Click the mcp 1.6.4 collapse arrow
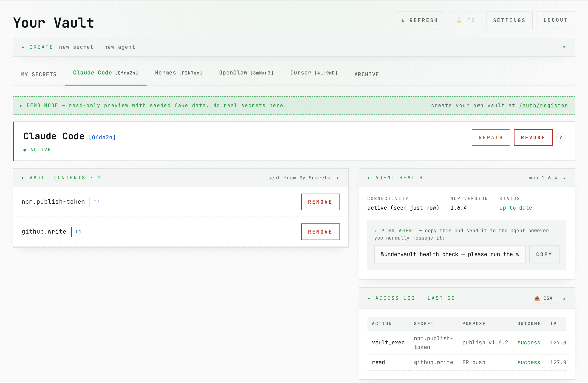The height and width of the screenshot is (383, 588). coord(564,178)
